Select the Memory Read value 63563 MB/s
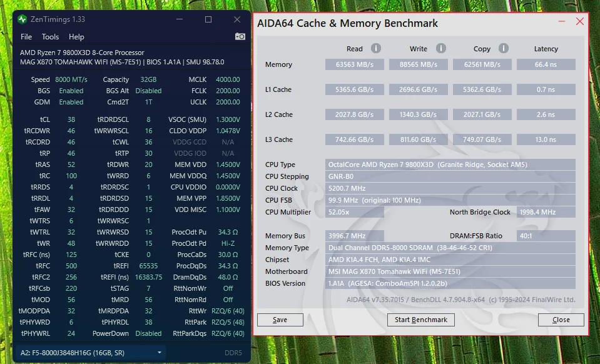The width and height of the screenshot is (600, 364). click(x=355, y=64)
